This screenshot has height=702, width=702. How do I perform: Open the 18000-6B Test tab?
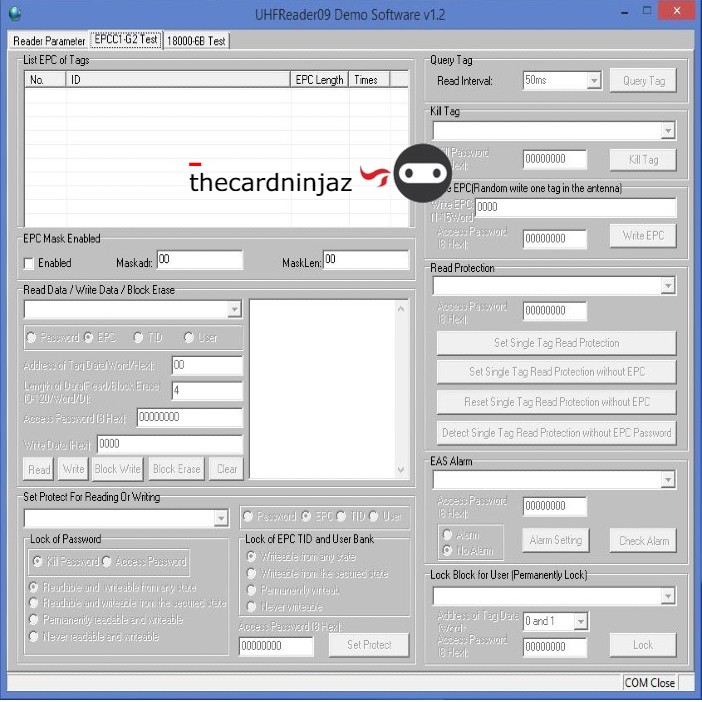point(196,41)
